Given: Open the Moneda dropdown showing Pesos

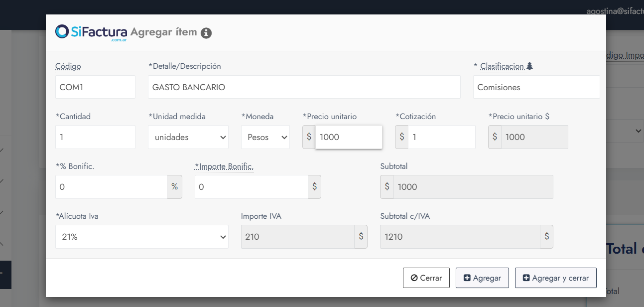Looking at the screenshot, I should click(265, 137).
